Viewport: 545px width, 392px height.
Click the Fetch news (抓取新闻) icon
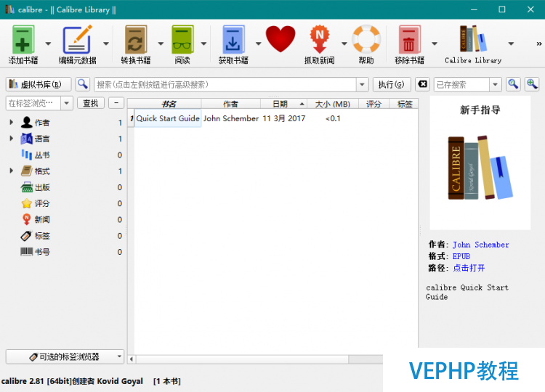click(320, 39)
